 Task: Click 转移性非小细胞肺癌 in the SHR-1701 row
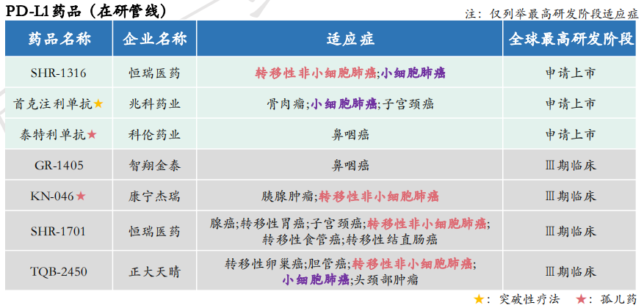(x=427, y=224)
